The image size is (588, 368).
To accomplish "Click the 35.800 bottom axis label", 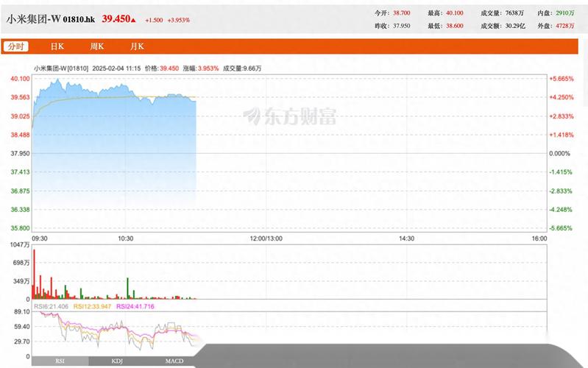I will coord(20,228).
